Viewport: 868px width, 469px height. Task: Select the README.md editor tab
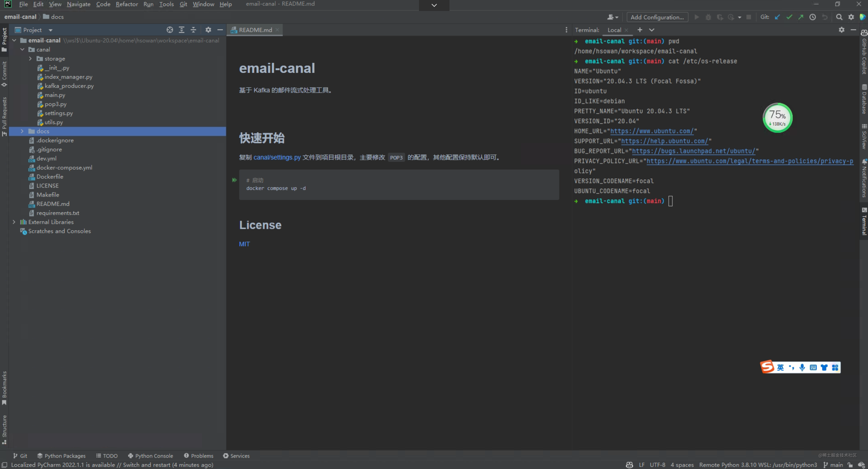[255, 30]
